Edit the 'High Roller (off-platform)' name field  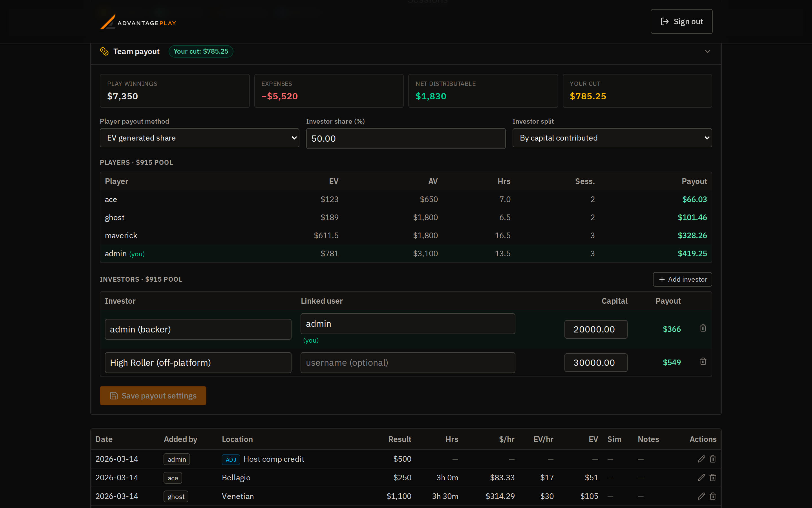(198, 363)
